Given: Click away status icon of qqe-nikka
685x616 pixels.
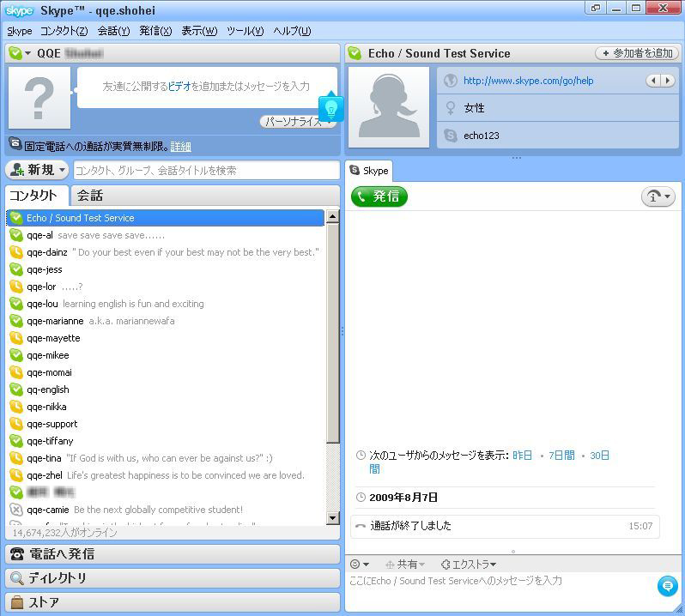Looking at the screenshot, I should 16,407.
